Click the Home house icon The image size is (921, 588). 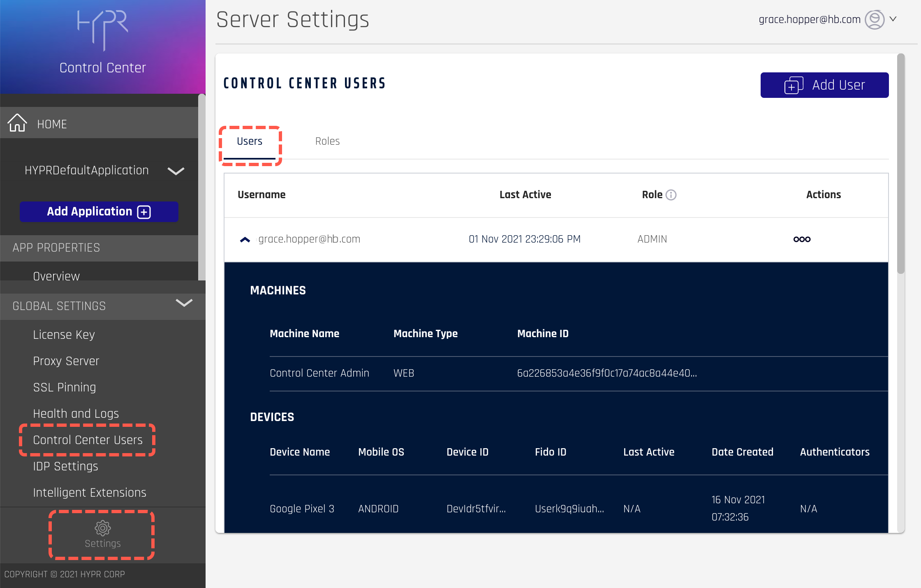pyautogui.click(x=17, y=123)
